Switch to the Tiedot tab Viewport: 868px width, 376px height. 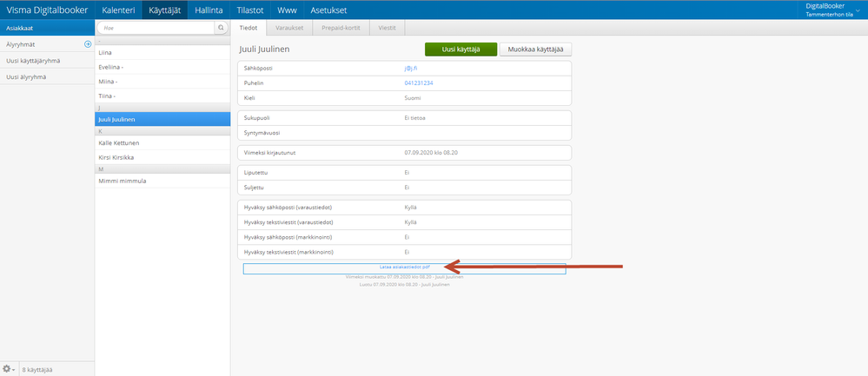248,28
